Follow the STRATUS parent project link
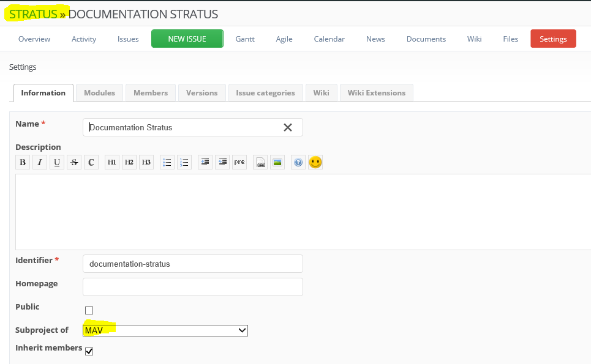 33,14
